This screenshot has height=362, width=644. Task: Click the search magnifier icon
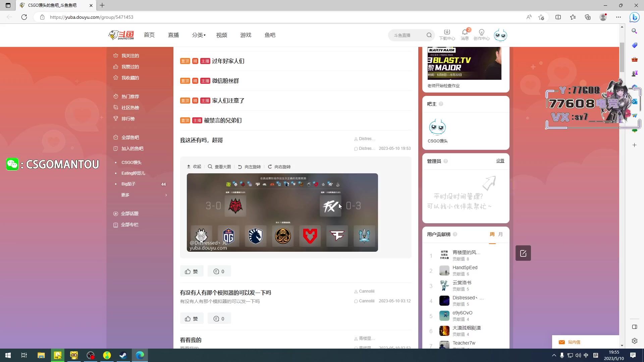[x=430, y=35]
